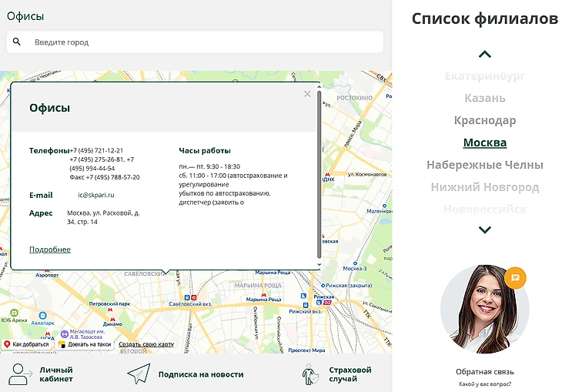Click the Как добраться pin icon
The height and width of the screenshot is (392, 562).
pyautogui.click(x=7, y=344)
